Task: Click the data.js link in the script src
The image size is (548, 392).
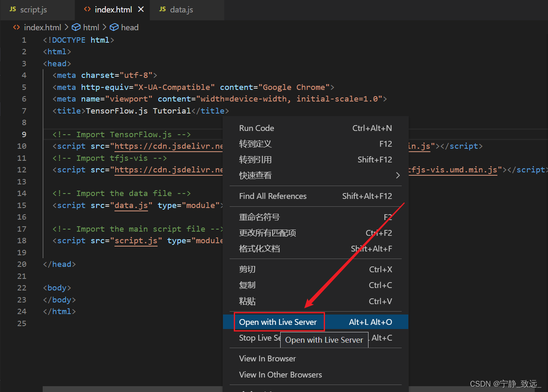Action: pyautogui.click(x=131, y=205)
